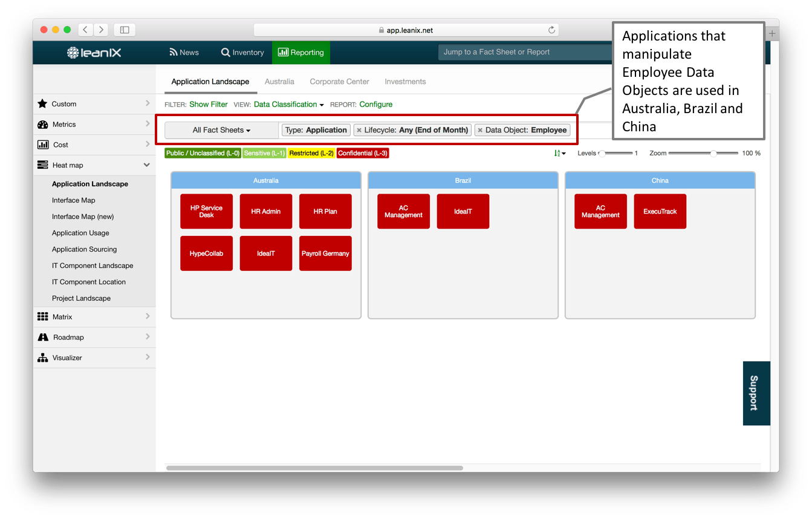Toggle the Public / Unclassified (L-0) legend chip
The image size is (812, 519).
pyautogui.click(x=202, y=153)
